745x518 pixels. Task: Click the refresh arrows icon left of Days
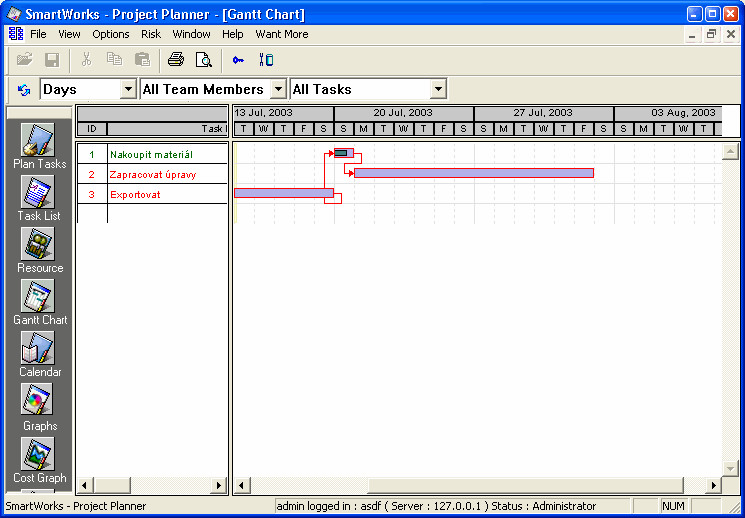(23, 89)
